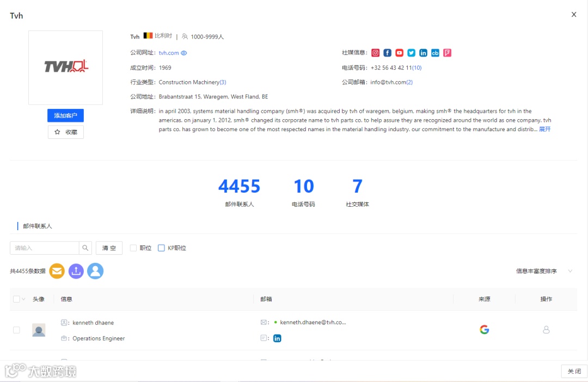Screen dimensions: 588x382
Task: Click the 信息 column header
Action: coord(66,299)
